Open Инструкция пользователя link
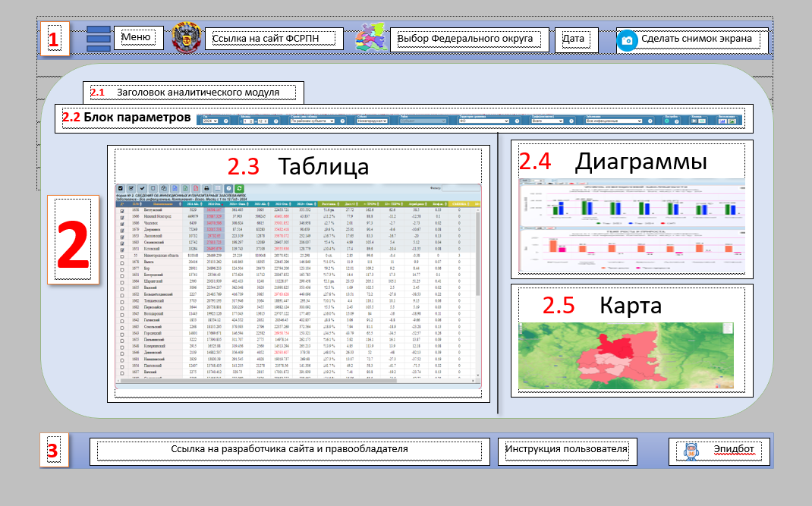The image size is (812, 506). click(x=567, y=450)
